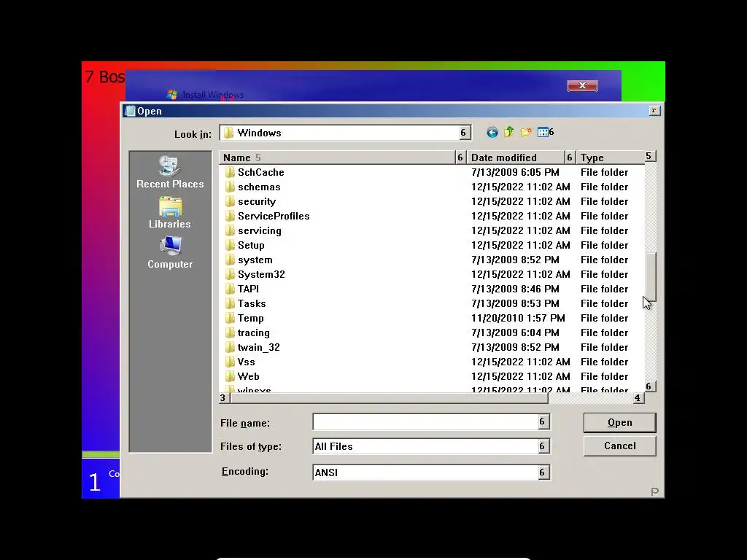Select the tracing folder icon

(x=230, y=332)
